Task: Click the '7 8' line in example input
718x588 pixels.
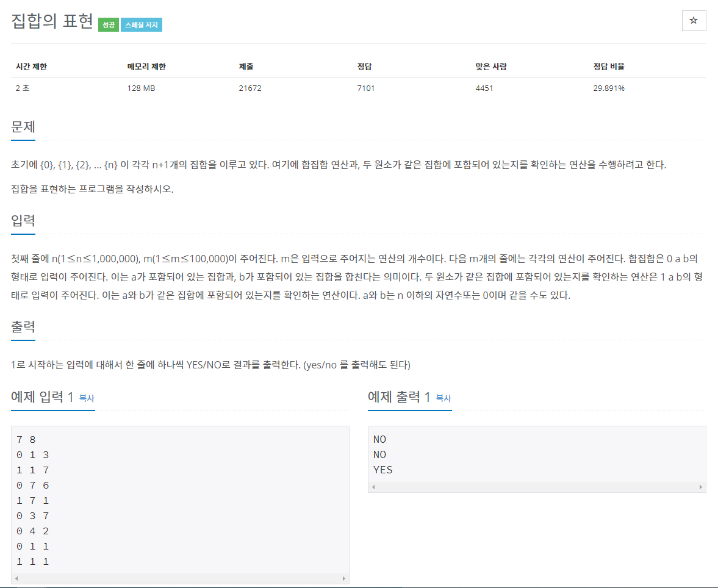Action: 26,440
